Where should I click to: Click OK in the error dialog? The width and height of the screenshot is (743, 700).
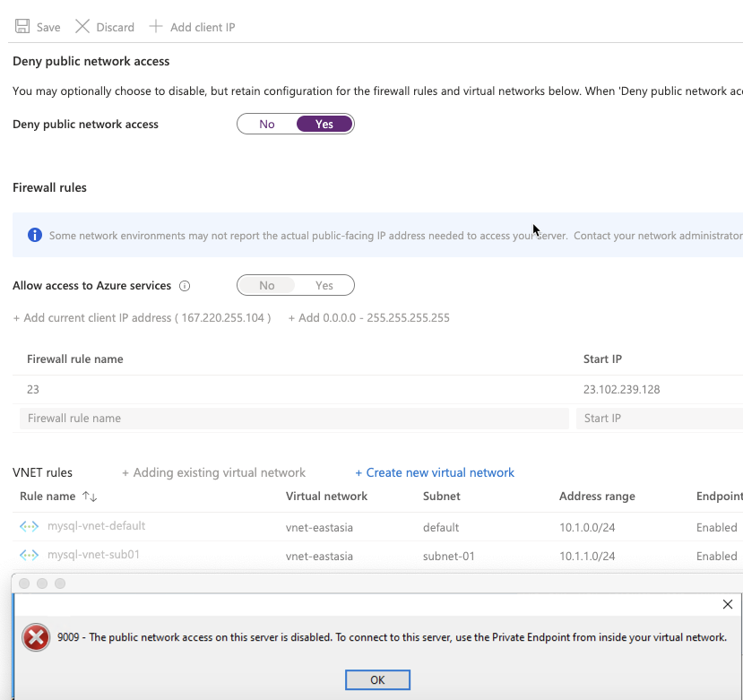(x=377, y=680)
